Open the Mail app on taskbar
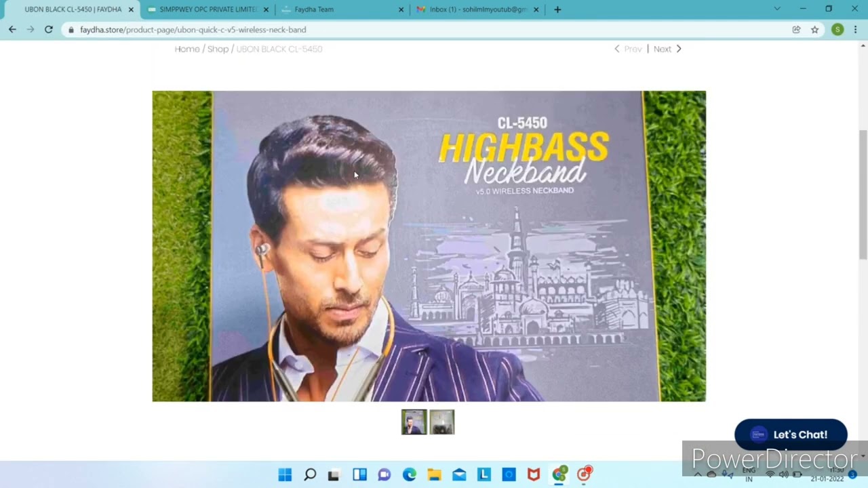 point(459,474)
